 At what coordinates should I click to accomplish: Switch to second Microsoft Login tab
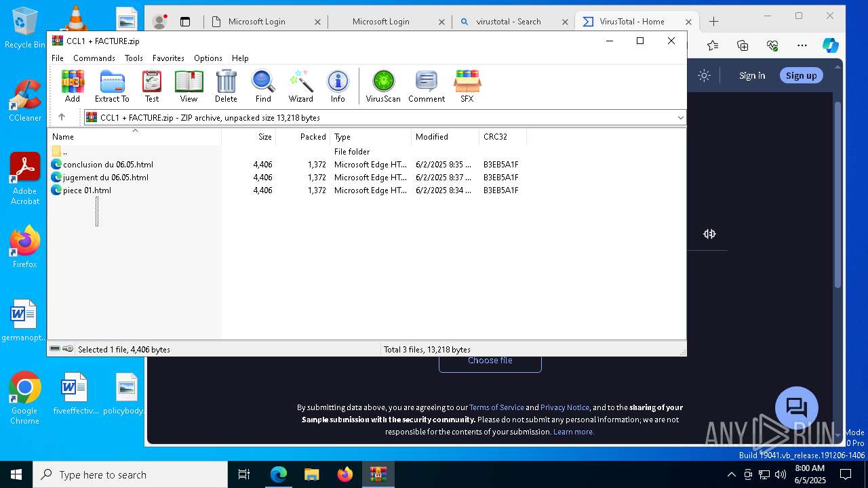click(x=390, y=22)
